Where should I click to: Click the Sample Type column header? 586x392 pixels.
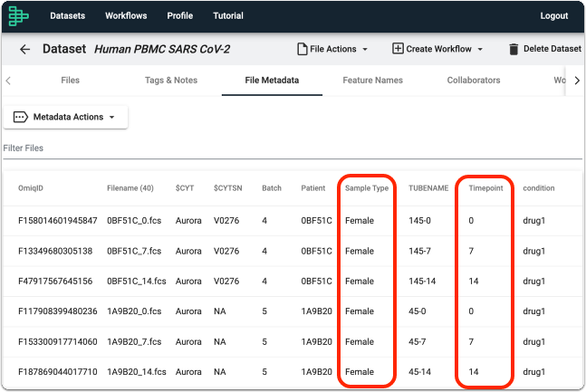tap(367, 188)
